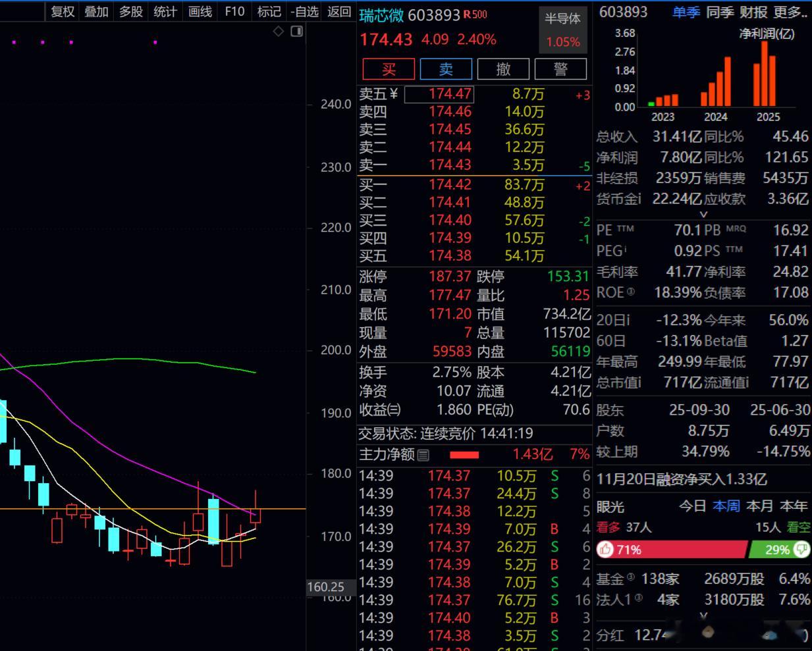Click the 买五 price 174.38
Image resolution: width=812 pixels, height=651 pixels.
point(450,255)
